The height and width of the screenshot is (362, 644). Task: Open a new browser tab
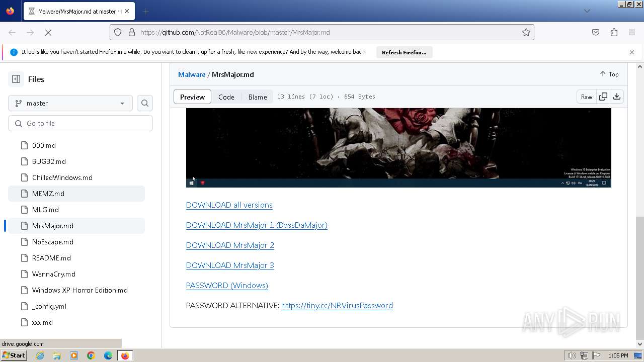[x=145, y=11]
